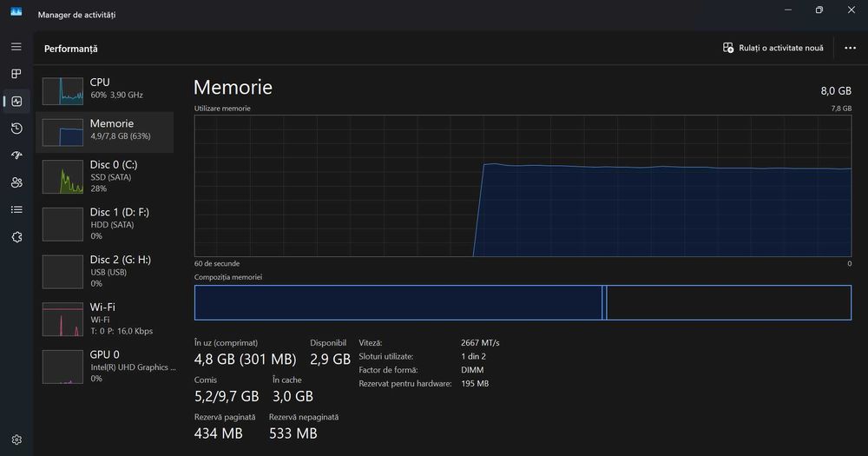Image resolution: width=868 pixels, height=456 pixels.
Task: Open the Startup apps page icon
Action: [x=16, y=155]
